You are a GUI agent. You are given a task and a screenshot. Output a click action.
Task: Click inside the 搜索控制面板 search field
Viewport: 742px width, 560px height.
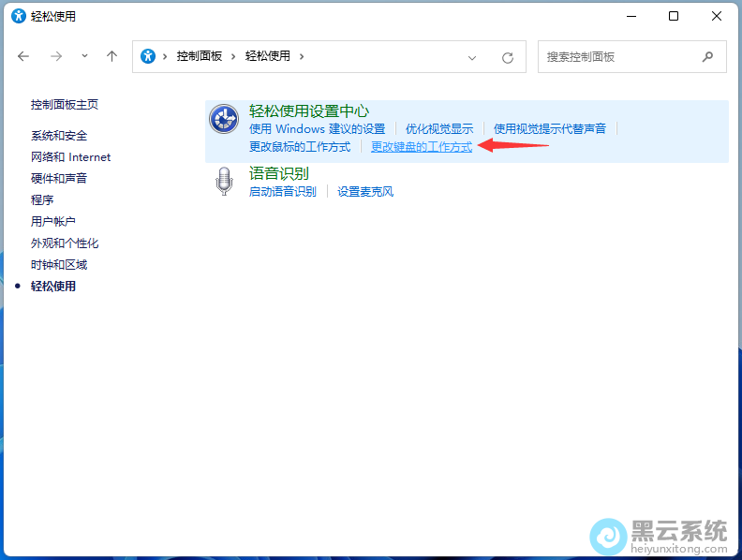coord(618,56)
